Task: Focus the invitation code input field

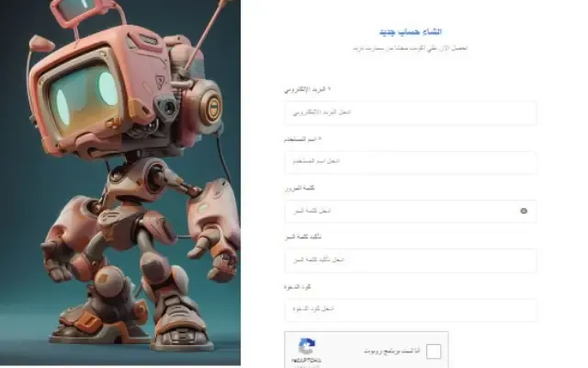Action: (x=411, y=309)
